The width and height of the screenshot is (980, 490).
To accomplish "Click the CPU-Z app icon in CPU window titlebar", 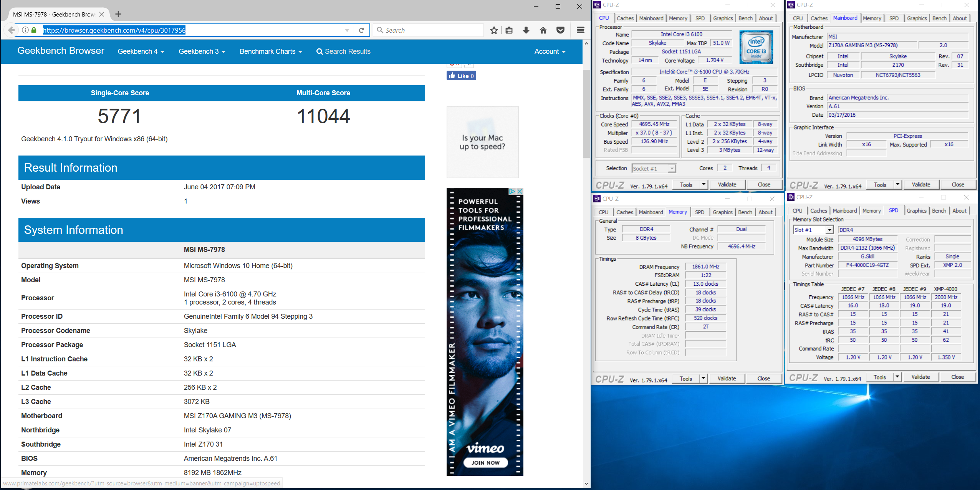I will pyautogui.click(x=597, y=5).
